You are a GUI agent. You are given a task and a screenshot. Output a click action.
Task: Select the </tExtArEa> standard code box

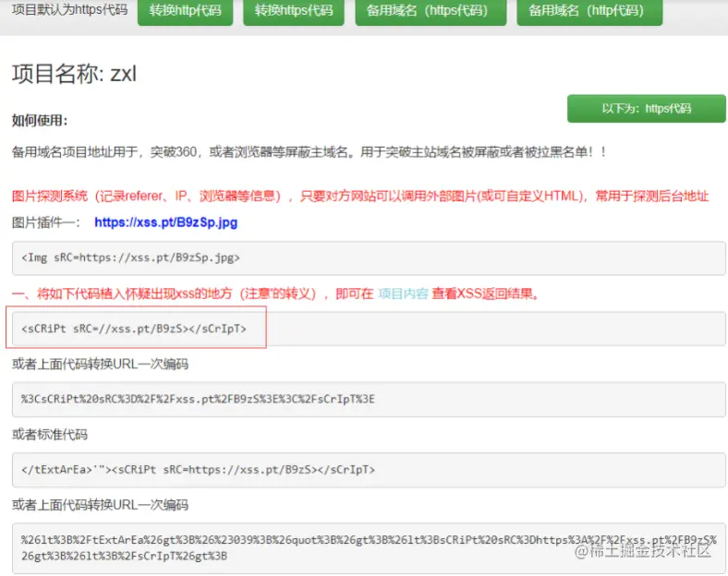[x=369, y=470]
